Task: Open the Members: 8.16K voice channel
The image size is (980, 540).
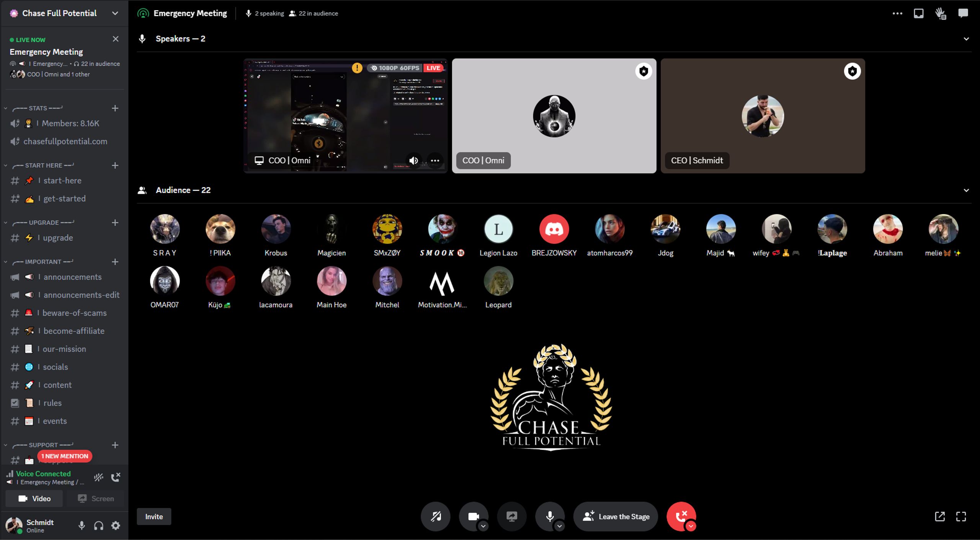Action: pyautogui.click(x=64, y=124)
